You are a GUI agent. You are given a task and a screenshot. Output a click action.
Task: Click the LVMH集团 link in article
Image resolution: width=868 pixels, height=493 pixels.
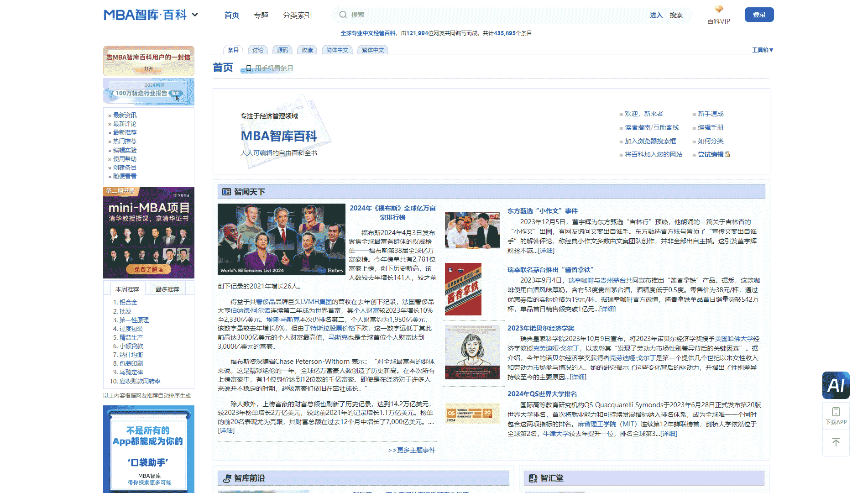point(316,302)
